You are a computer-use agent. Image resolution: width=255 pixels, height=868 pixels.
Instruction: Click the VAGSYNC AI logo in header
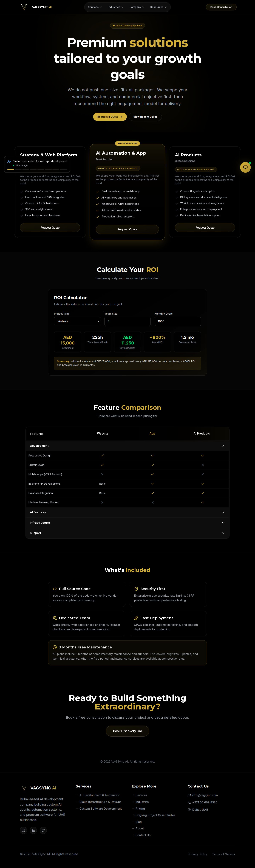click(x=36, y=7)
